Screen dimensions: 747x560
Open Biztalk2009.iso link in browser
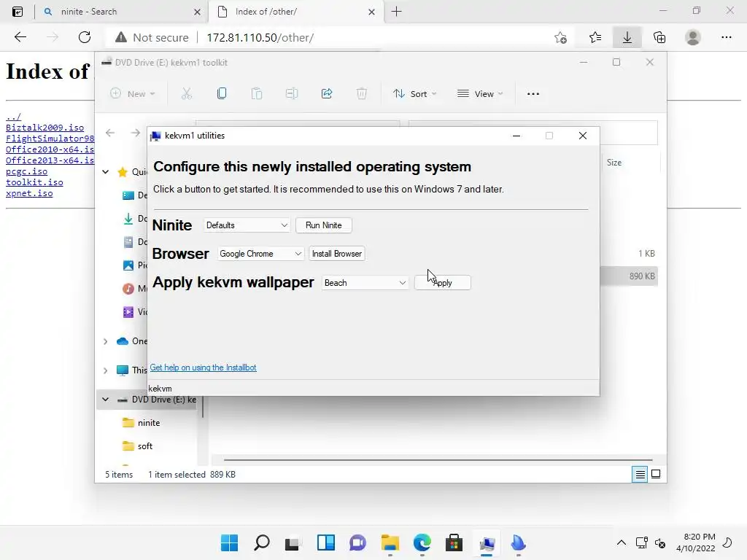click(x=44, y=128)
